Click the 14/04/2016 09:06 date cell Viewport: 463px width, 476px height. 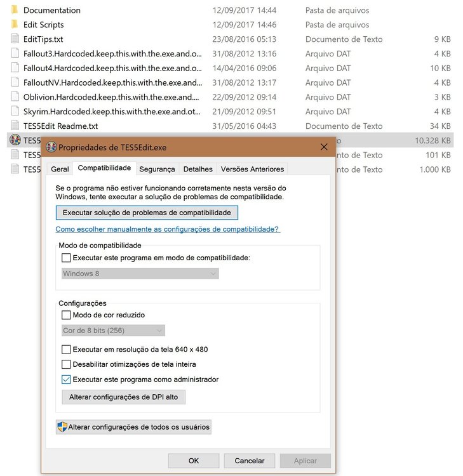(245, 68)
